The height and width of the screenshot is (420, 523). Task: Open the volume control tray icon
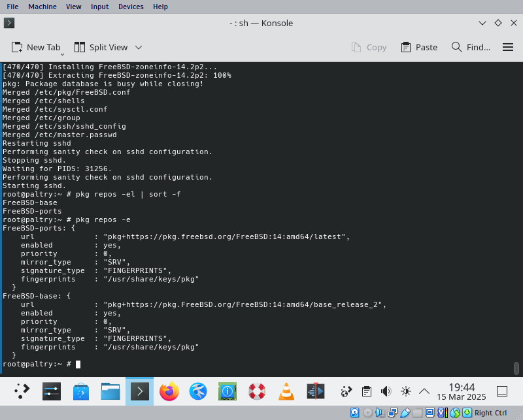point(386,391)
